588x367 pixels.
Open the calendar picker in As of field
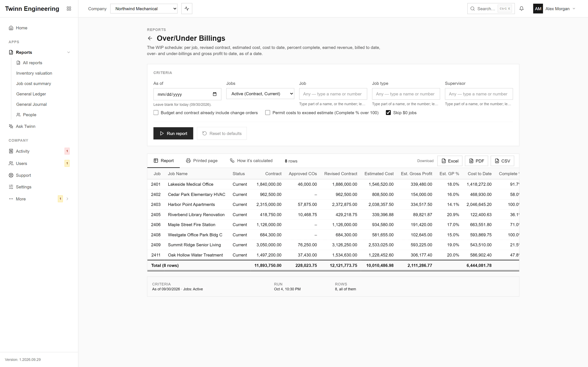click(215, 94)
